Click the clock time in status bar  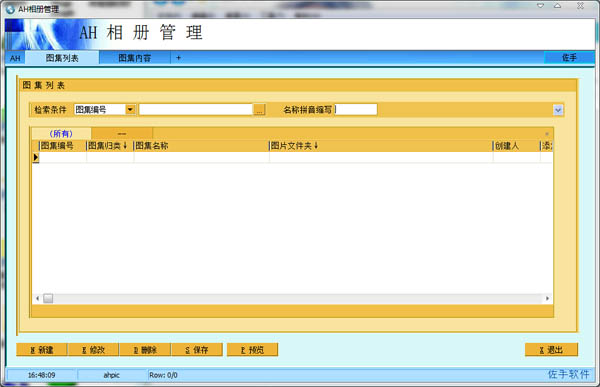(x=41, y=375)
